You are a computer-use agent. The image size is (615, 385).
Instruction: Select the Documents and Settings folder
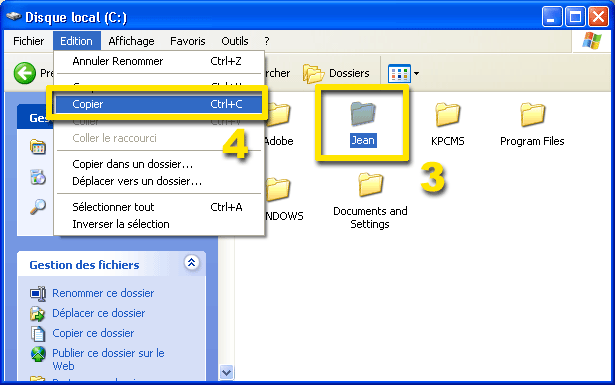point(370,201)
